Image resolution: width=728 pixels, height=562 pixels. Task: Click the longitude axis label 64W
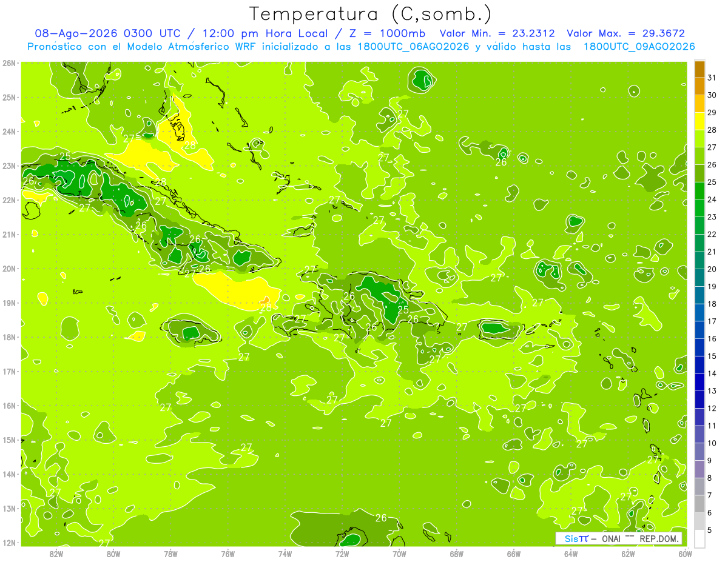click(x=571, y=553)
